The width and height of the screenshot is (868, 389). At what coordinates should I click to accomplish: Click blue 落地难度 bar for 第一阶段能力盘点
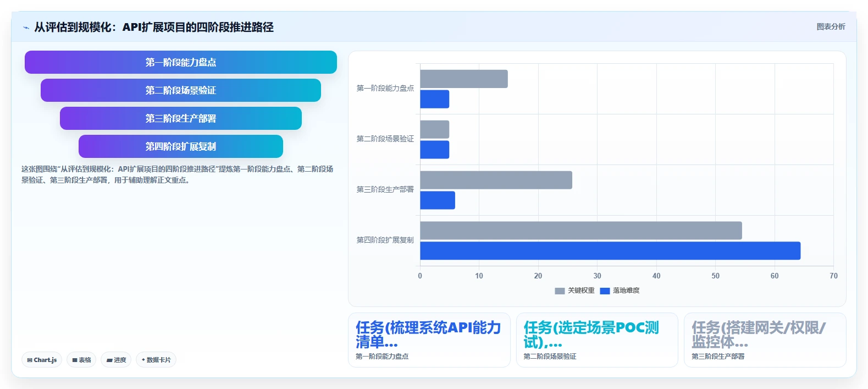pyautogui.click(x=435, y=99)
